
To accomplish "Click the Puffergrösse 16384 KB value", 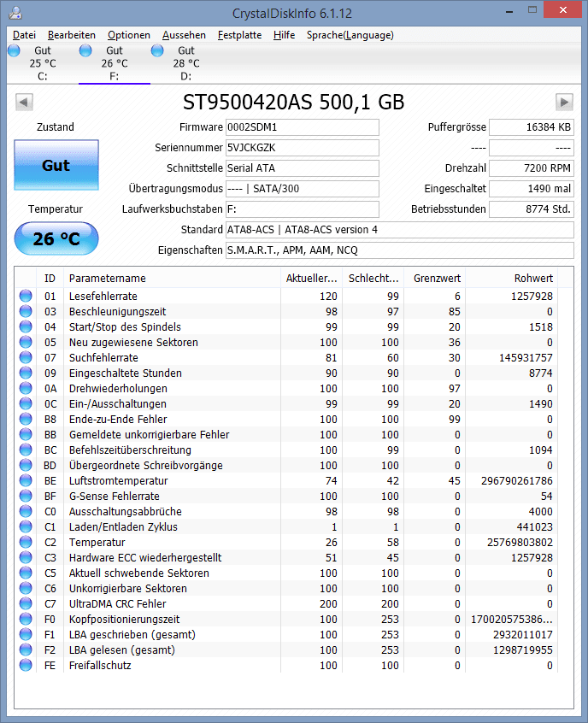I will (x=532, y=127).
